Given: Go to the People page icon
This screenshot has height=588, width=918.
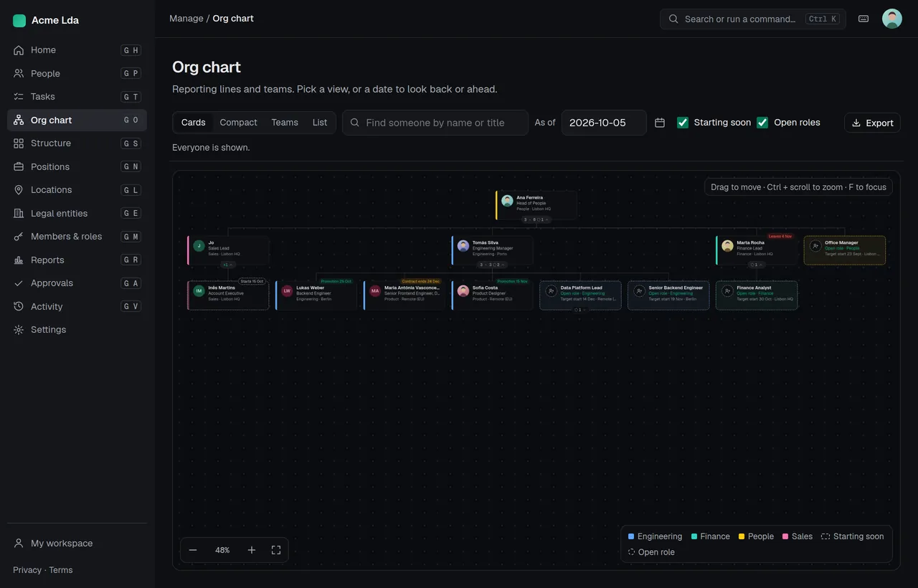Looking at the screenshot, I should click(19, 73).
